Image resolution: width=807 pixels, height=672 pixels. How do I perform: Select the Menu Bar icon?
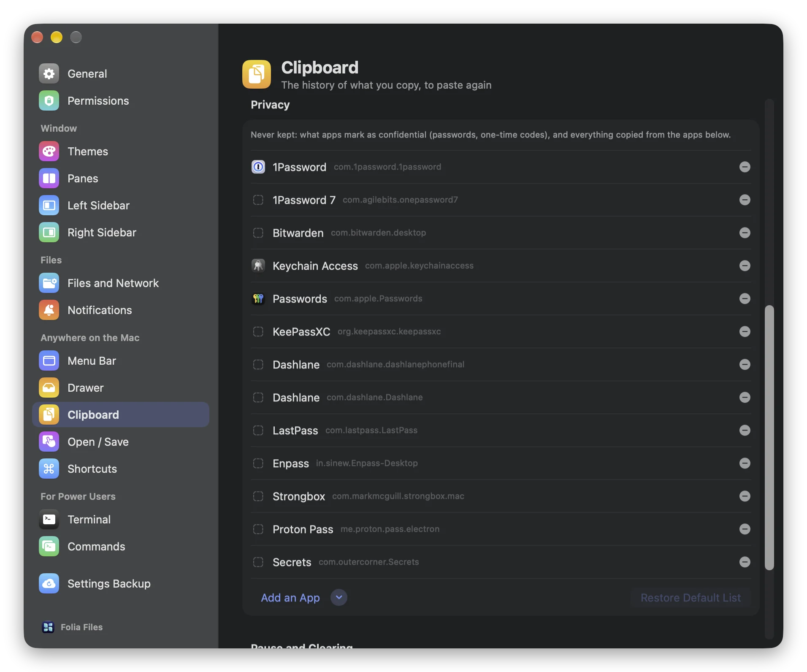tap(49, 361)
